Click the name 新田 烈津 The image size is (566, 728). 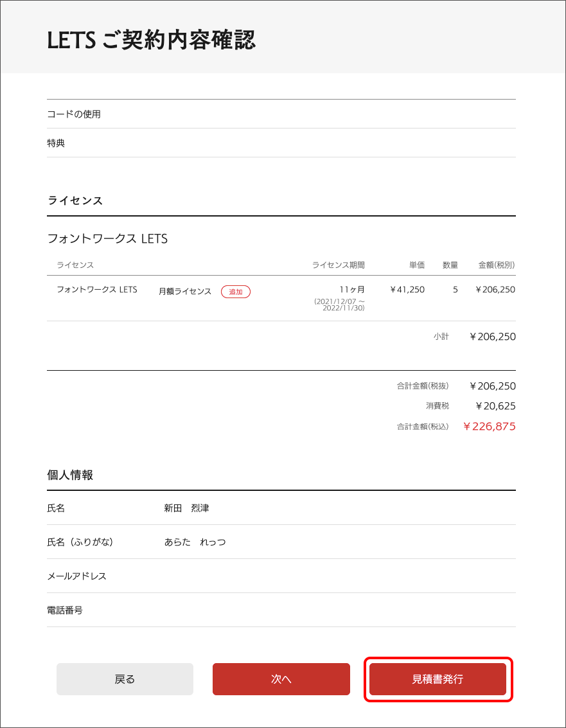pyautogui.click(x=186, y=508)
